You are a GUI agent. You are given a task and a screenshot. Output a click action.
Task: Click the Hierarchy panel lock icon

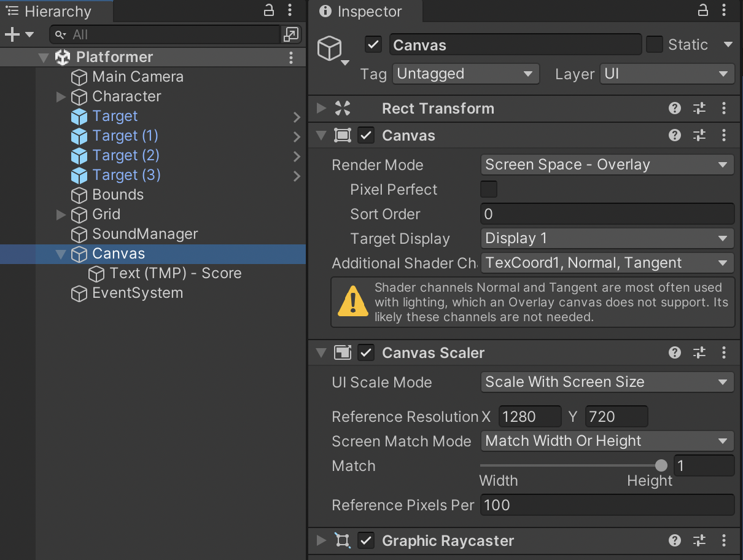pos(269,10)
